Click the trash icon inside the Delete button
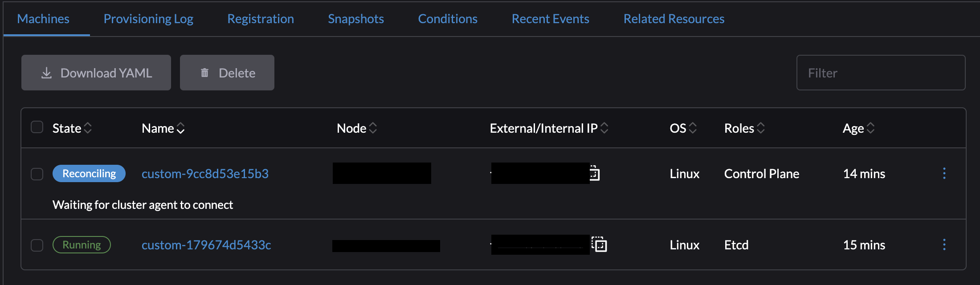Image resolution: width=980 pixels, height=285 pixels. click(x=205, y=73)
